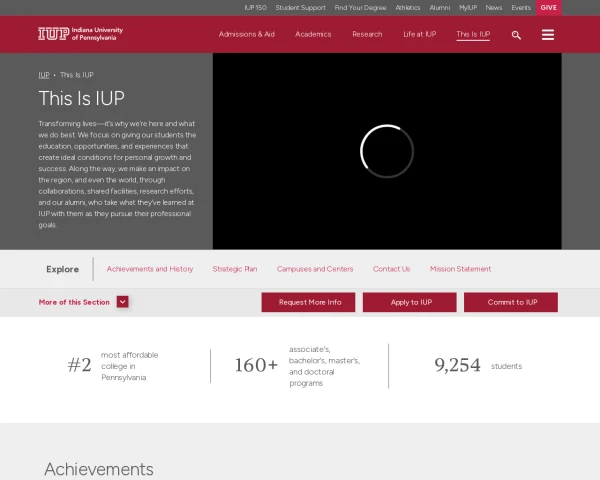This screenshot has height=480, width=600.
Task: Go to News page
Action: pos(494,8)
